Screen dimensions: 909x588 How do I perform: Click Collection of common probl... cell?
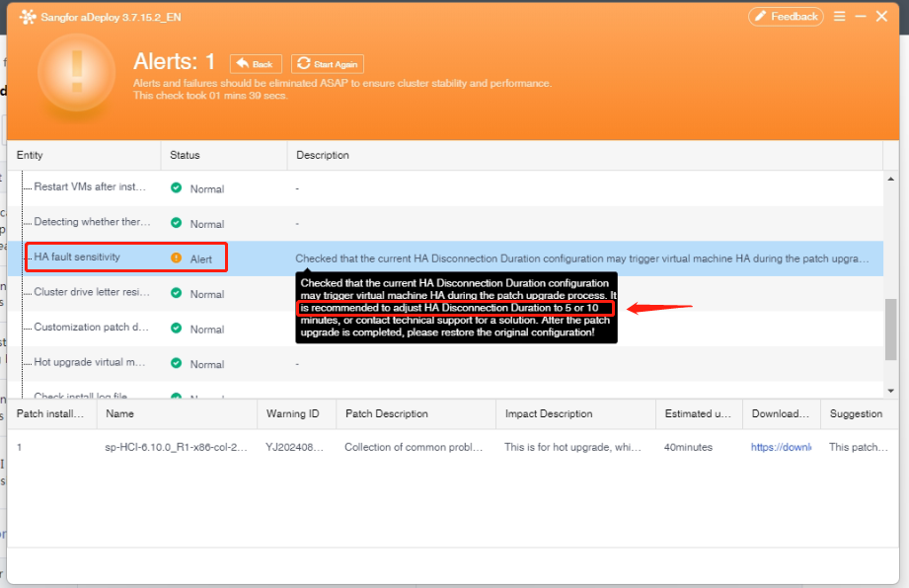click(414, 447)
